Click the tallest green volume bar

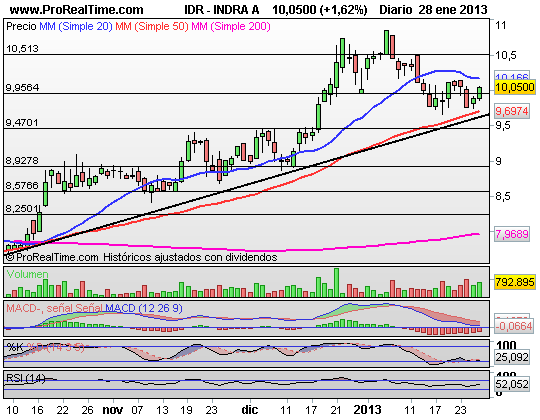tap(336, 283)
